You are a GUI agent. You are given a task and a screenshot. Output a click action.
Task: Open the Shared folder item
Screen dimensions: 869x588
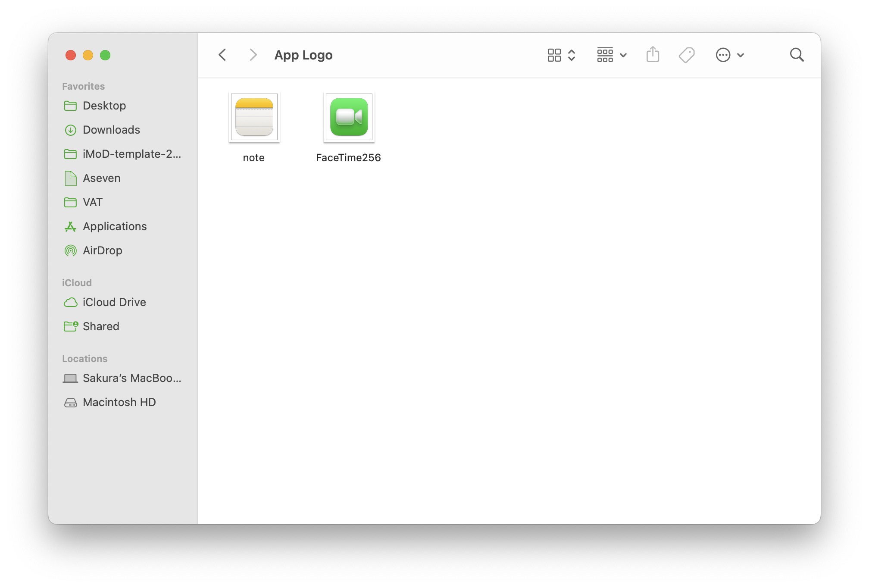coord(101,326)
